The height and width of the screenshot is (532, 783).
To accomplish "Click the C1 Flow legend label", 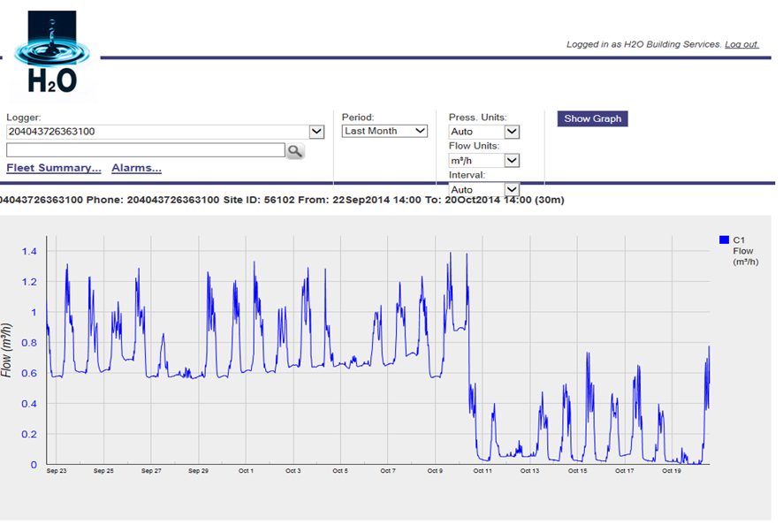I will point(746,251).
